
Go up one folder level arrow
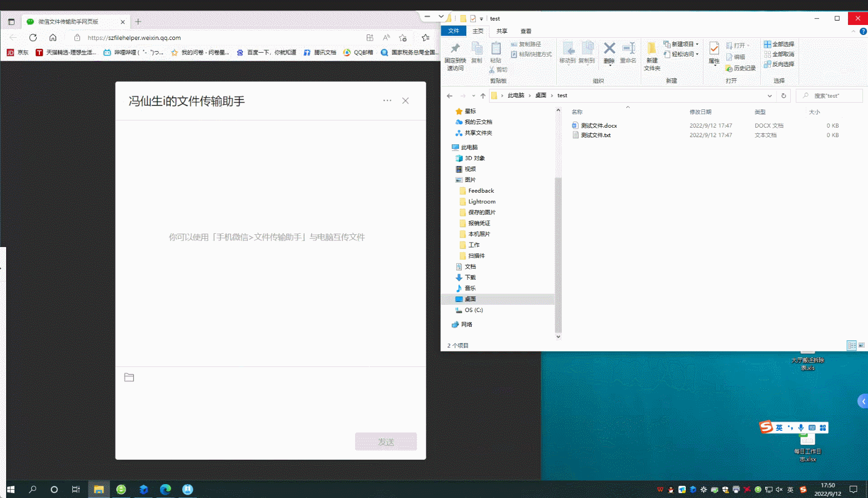point(483,95)
